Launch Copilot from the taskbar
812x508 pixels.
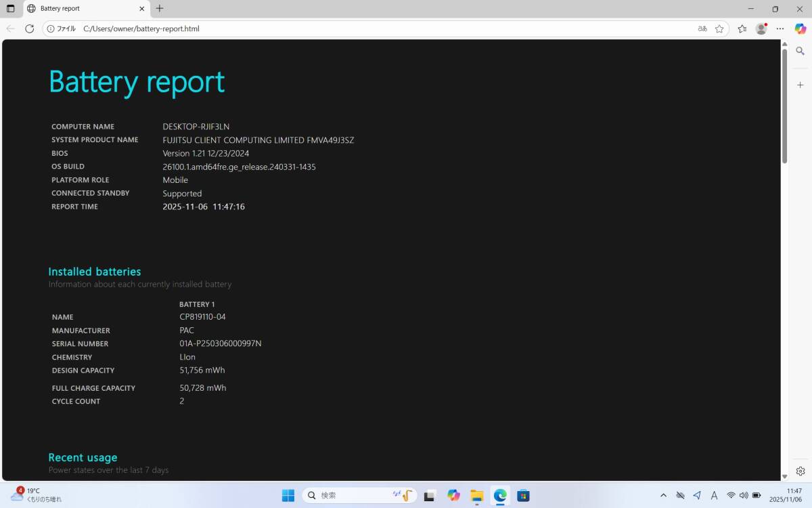click(453, 495)
